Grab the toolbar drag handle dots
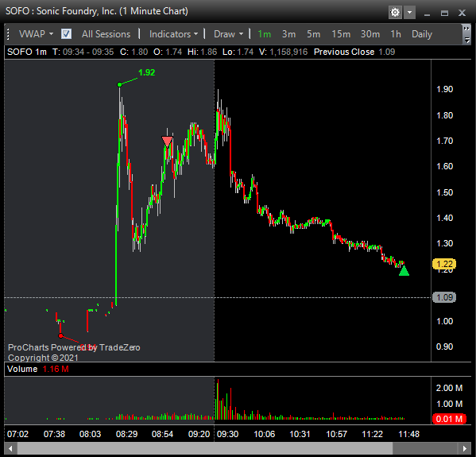 8,34
